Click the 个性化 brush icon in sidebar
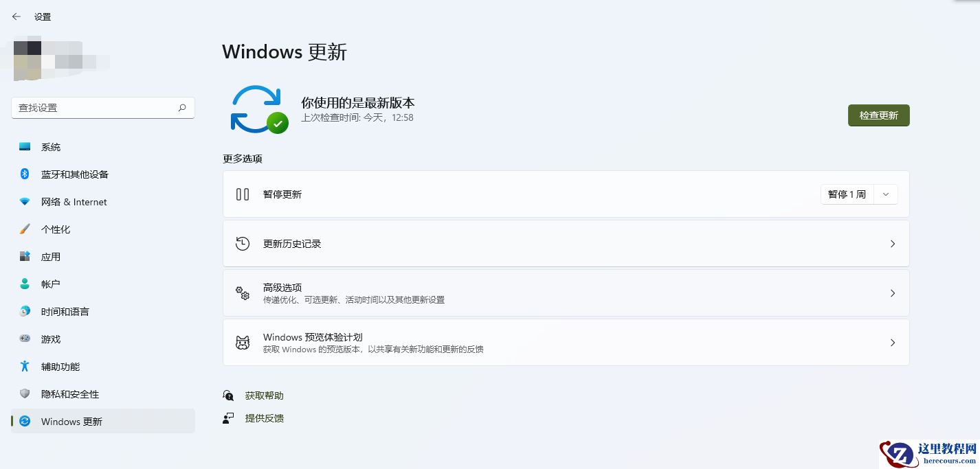980x469 pixels. click(25, 229)
